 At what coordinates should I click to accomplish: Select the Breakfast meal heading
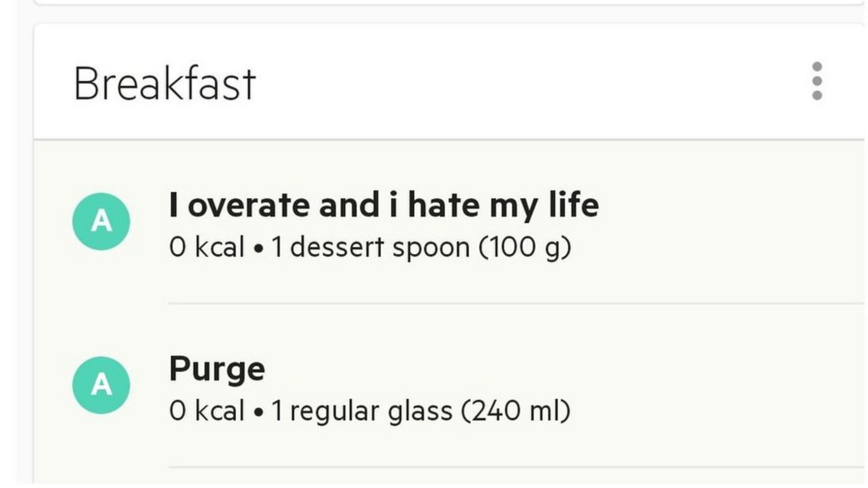pyautogui.click(x=164, y=84)
